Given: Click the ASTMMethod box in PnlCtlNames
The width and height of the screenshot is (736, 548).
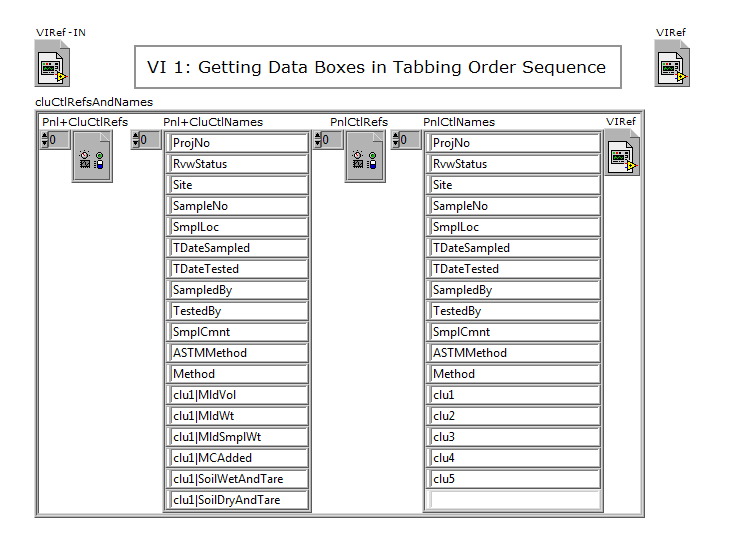Looking at the screenshot, I should 514,353.
